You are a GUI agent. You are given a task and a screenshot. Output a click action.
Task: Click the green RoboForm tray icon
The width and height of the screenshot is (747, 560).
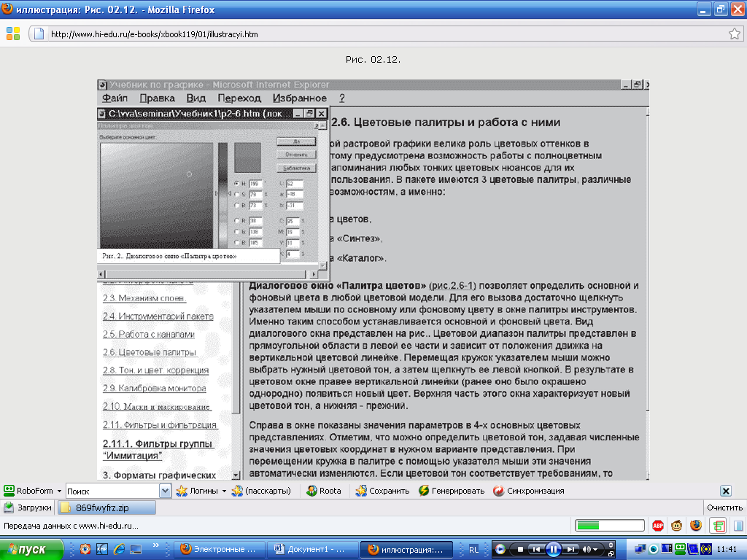pyautogui.click(x=681, y=549)
